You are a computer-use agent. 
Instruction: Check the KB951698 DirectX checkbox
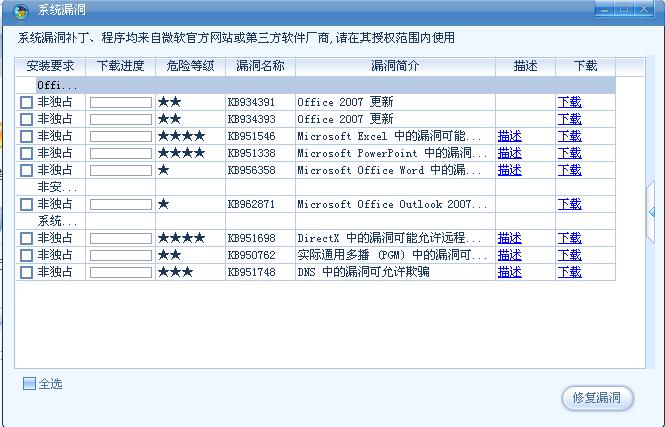[26, 238]
